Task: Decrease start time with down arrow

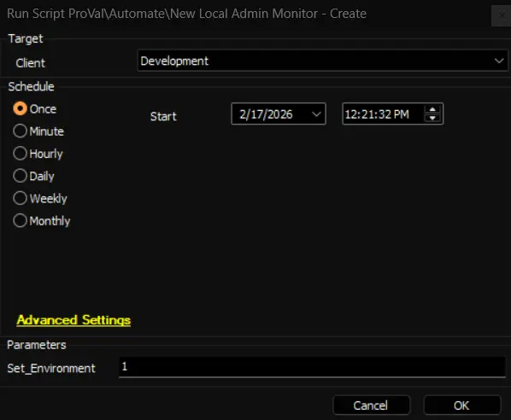Action: (x=432, y=118)
